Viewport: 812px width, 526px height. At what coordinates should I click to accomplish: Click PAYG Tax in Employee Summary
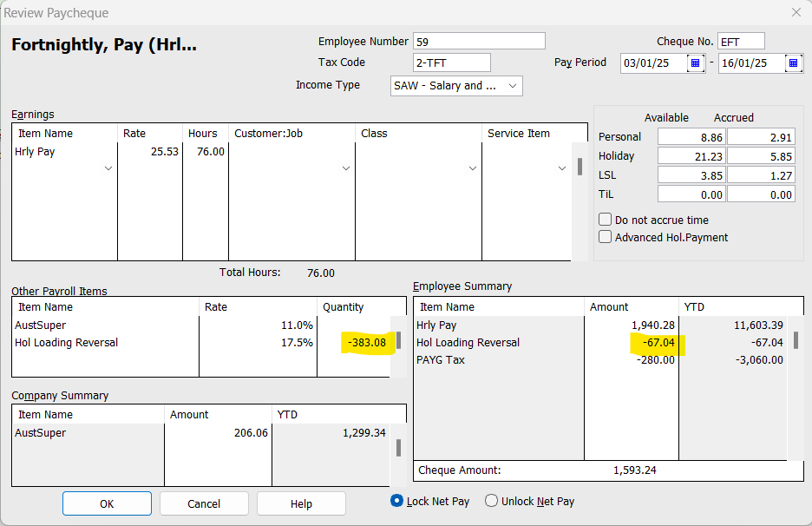(441, 359)
